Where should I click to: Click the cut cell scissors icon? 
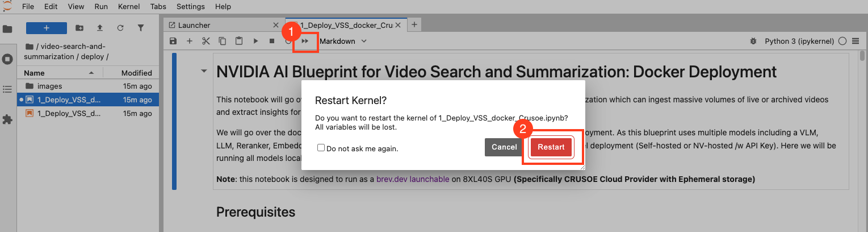206,41
